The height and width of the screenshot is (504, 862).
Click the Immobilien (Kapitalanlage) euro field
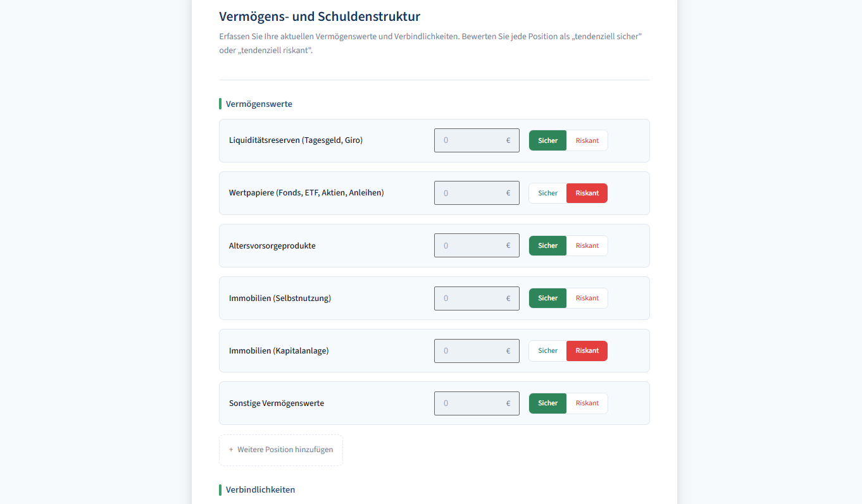[477, 350]
